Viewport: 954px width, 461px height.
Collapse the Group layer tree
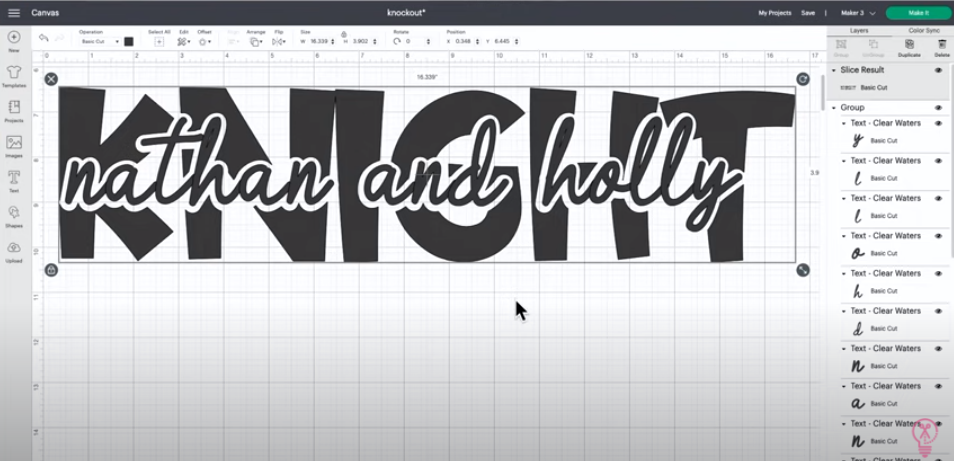pyautogui.click(x=834, y=108)
